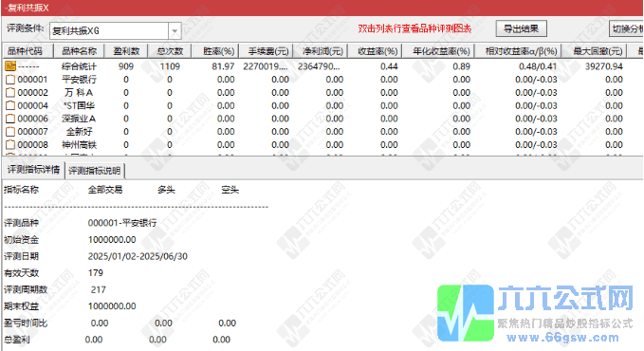Click the 217 evaluation period count

click(x=99, y=289)
